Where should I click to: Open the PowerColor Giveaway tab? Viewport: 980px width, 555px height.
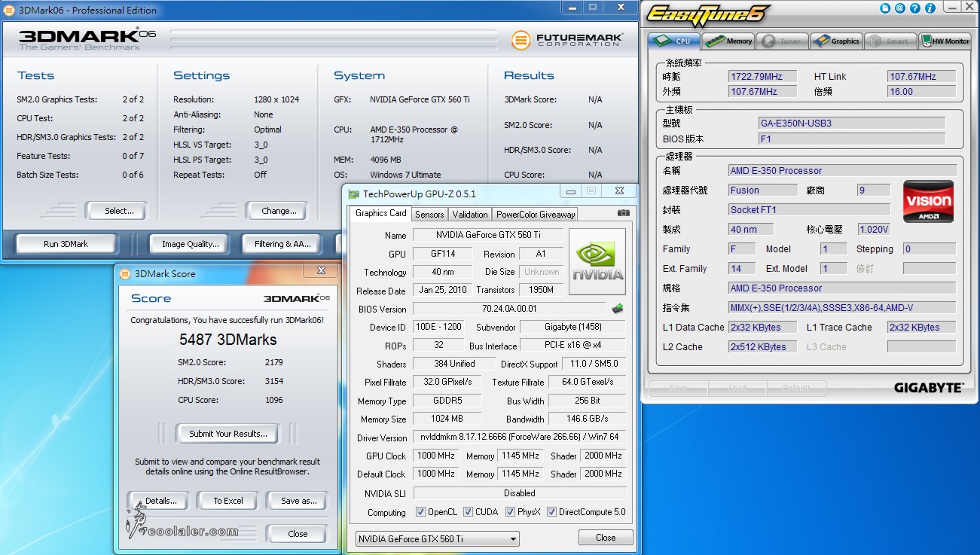point(536,214)
